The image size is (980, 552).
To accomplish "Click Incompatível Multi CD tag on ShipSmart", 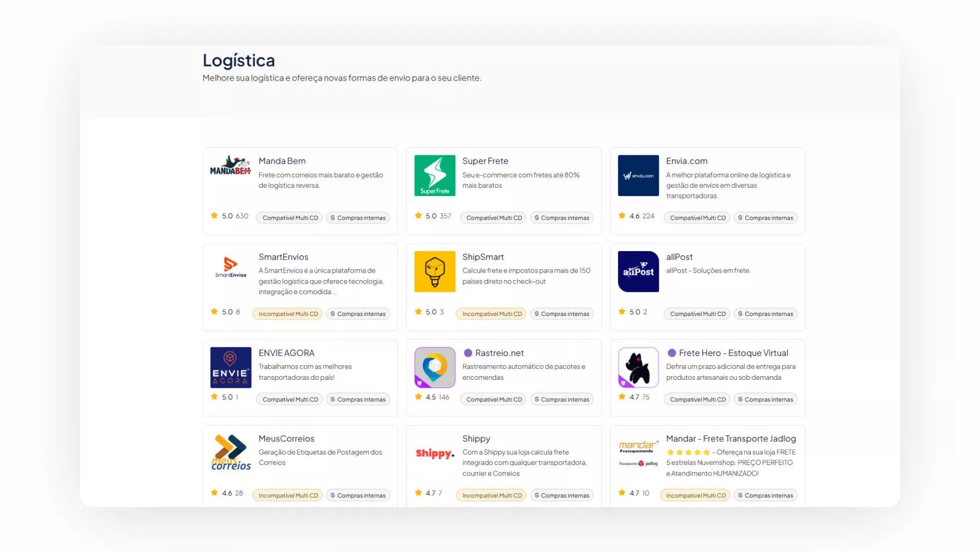I will (x=492, y=314).
